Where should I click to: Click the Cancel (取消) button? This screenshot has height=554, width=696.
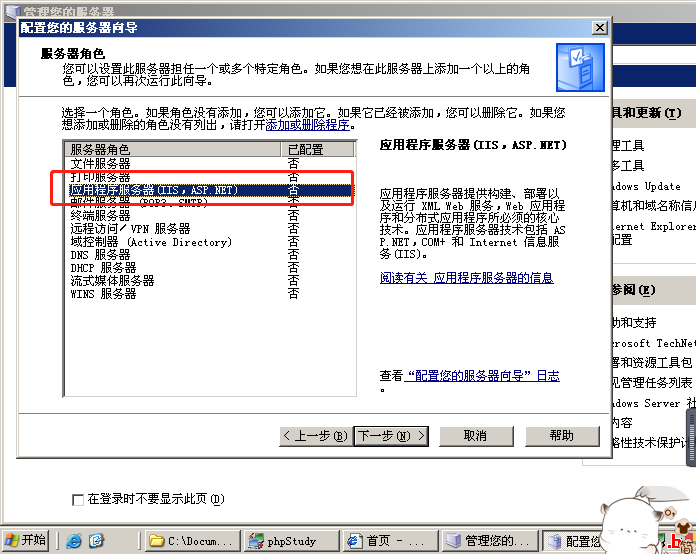[x=476, y=436]
